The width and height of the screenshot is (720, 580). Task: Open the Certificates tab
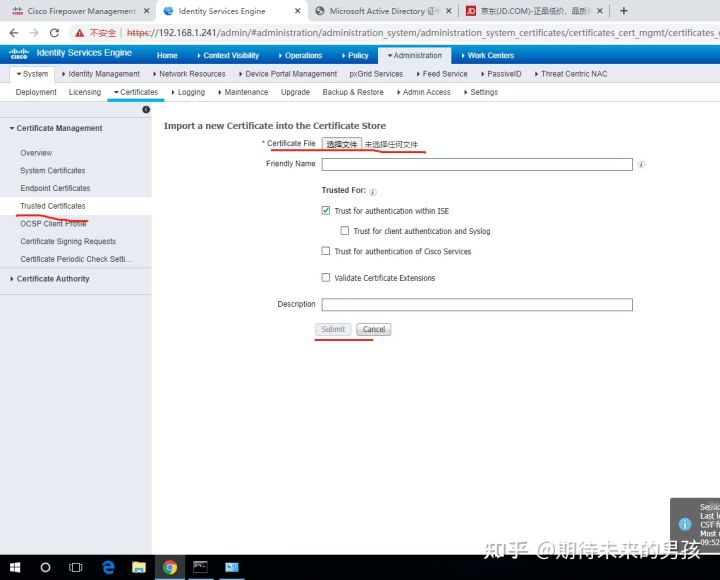[136, 92]
